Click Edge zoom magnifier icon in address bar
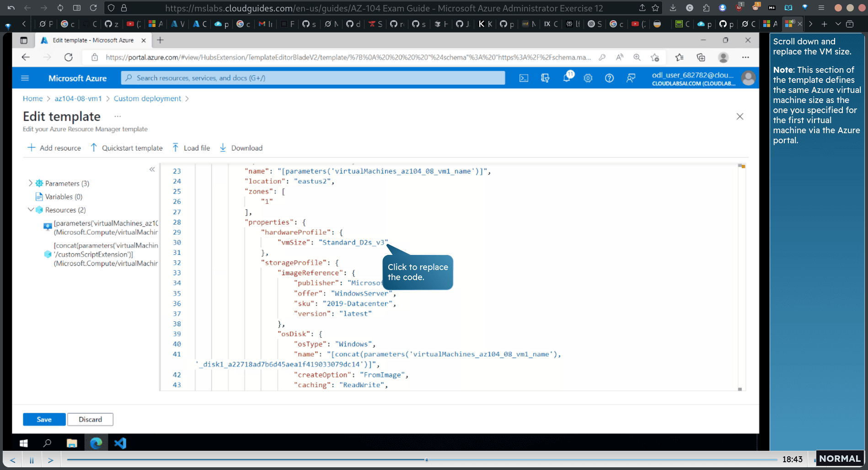Screen dimensions: 868x470 [x=637, y=57]
